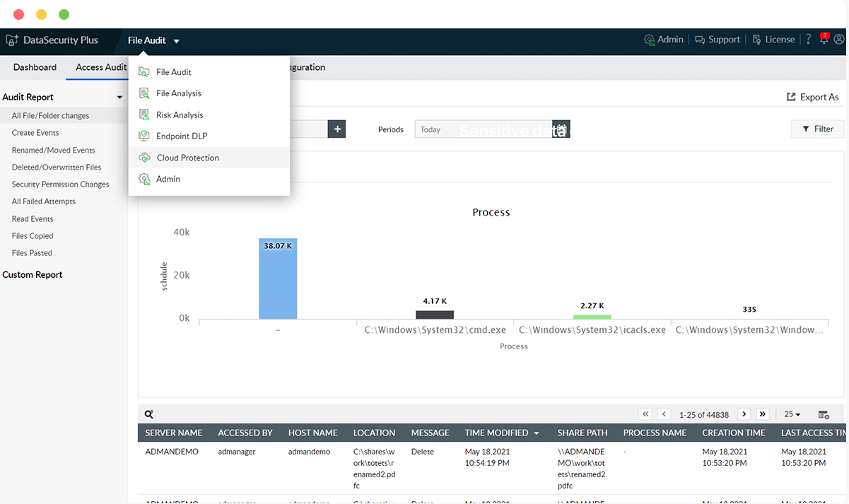
Task: Click the Admin gear icon in dropdown menu
Action: [144, 179]
